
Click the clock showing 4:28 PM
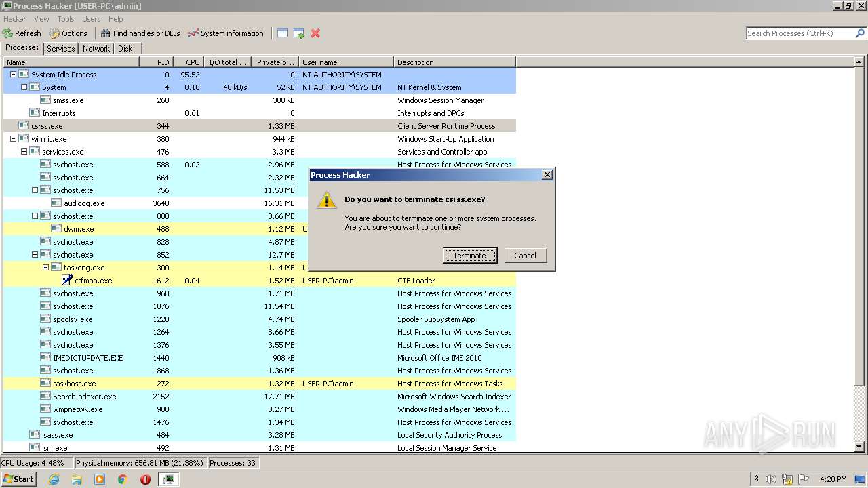pos(833,479)
